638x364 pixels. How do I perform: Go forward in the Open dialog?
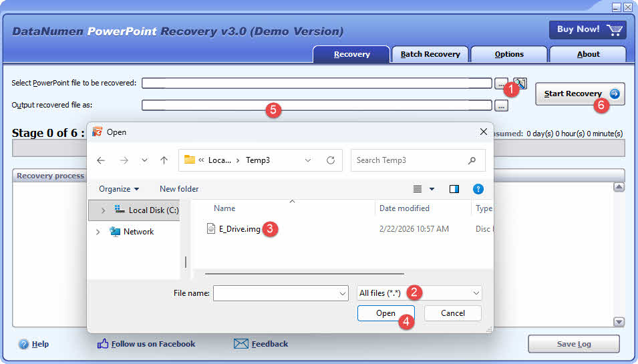pyautogui.click(x=124, y=160)
